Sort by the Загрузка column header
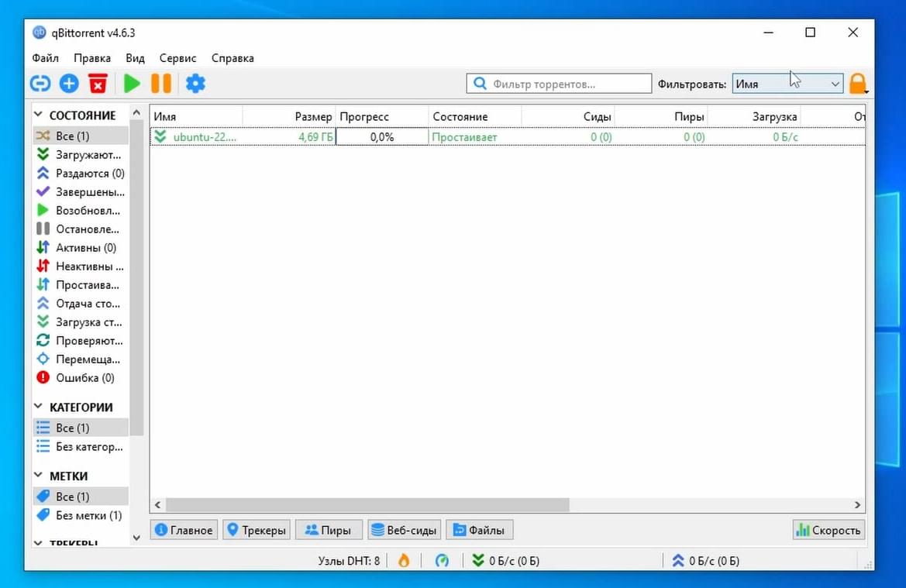Screen dimensions: 906x588 754,117
